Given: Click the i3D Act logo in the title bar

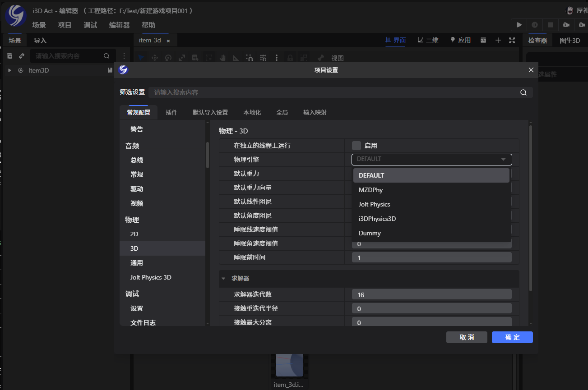Looking at the screenshot, I should 15,15.
